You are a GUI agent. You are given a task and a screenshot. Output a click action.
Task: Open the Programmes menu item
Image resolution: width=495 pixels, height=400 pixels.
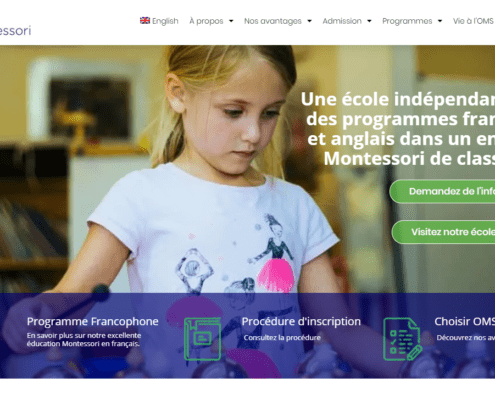[407, 21]
